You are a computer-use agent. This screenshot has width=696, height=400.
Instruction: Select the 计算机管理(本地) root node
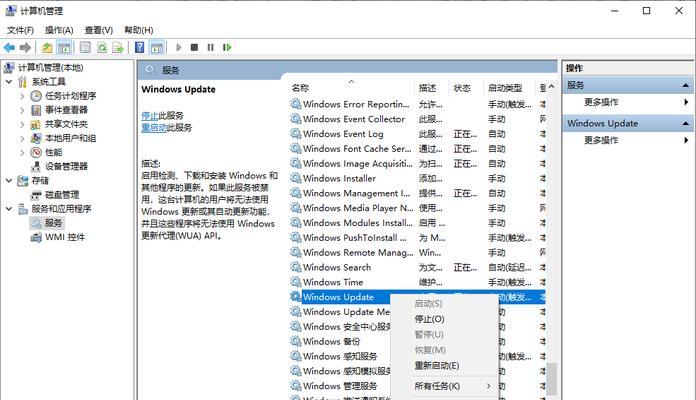pos(51,67)
